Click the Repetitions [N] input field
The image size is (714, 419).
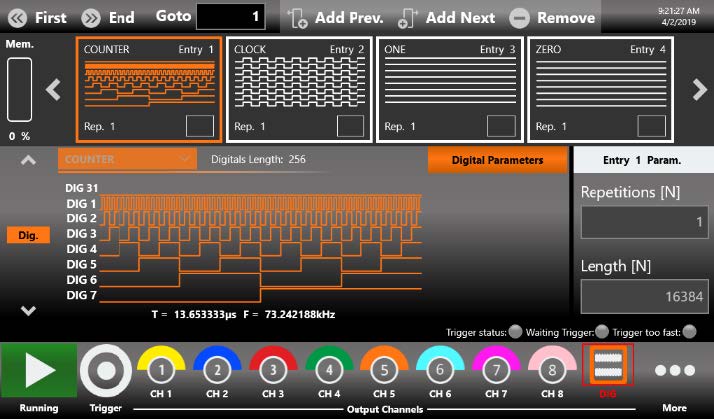(x=643, y=223)
